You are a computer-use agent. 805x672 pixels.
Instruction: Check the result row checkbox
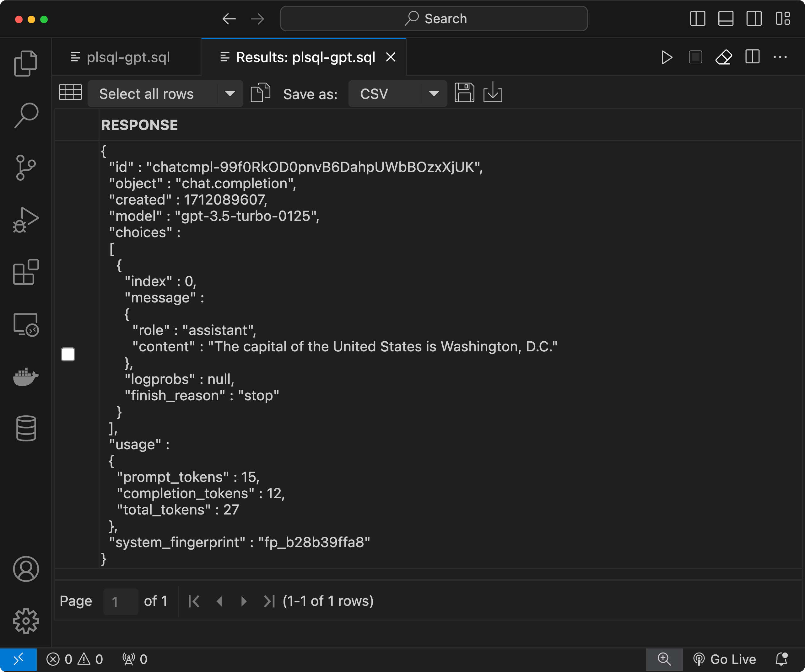68,355
